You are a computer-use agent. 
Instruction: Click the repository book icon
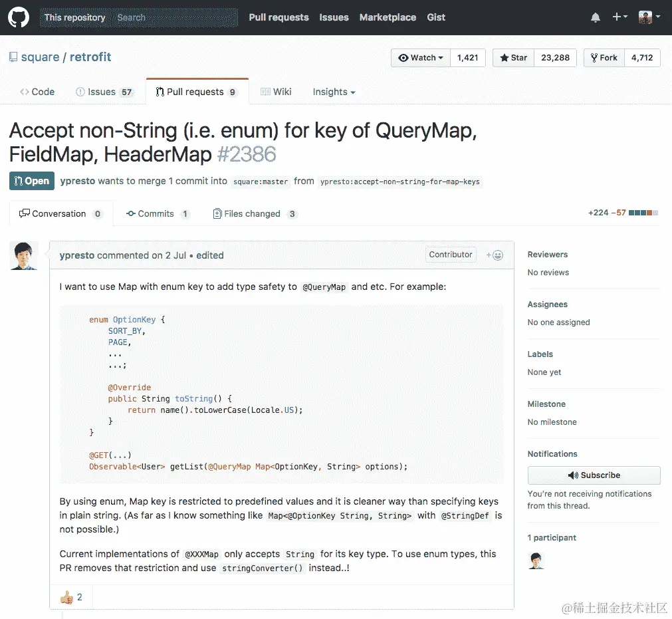point(13,57)
